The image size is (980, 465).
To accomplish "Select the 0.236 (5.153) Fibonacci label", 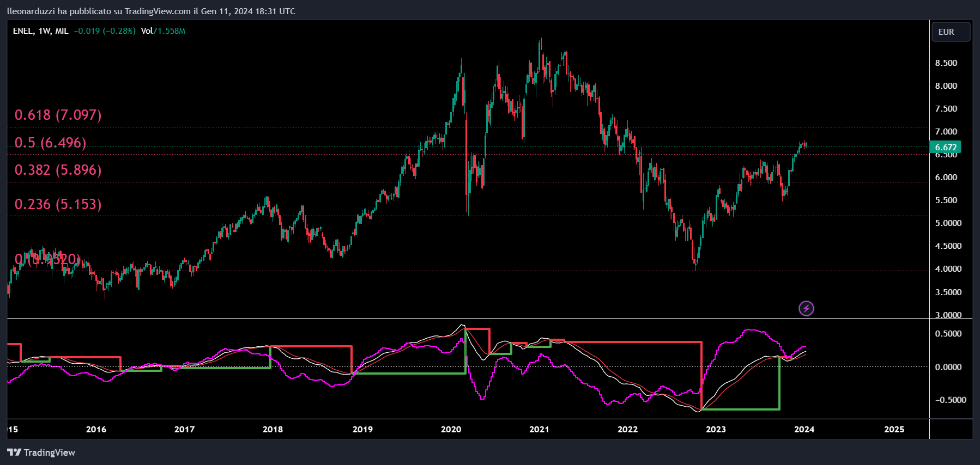I will click(58, 204).
